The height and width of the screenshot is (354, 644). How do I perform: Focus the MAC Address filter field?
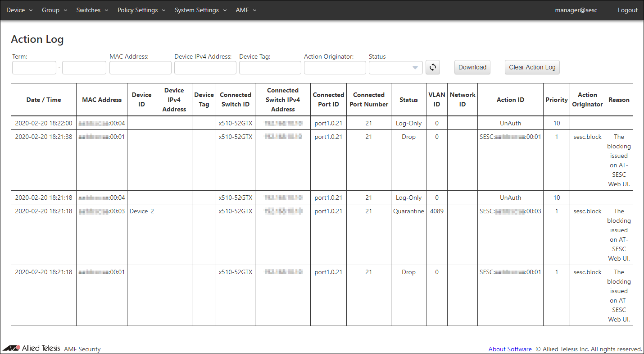tap(141, 68)
